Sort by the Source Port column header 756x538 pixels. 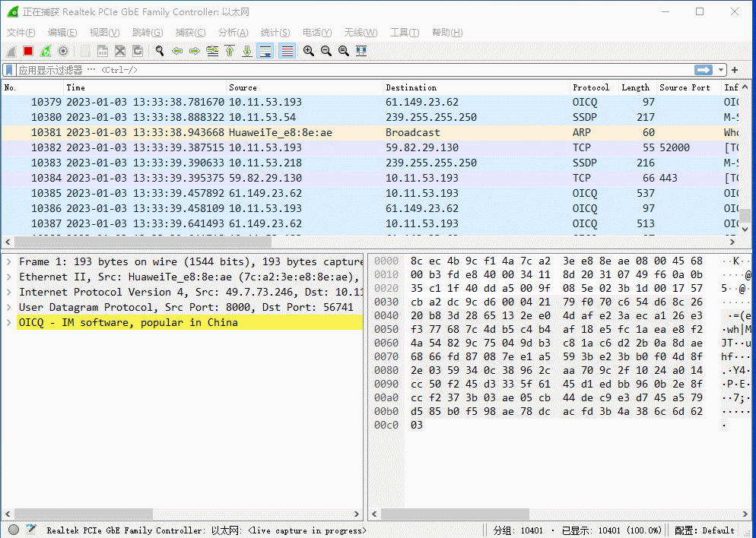click(x=689, y=87)
